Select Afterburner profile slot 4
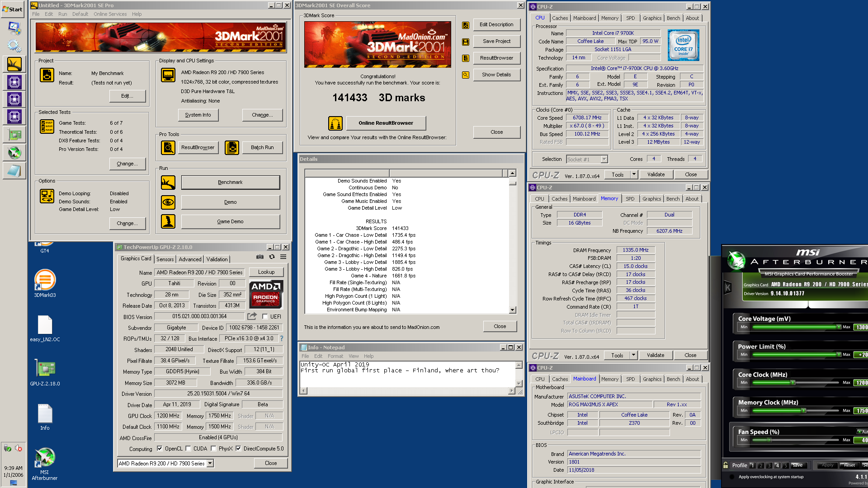 point(777,465)
